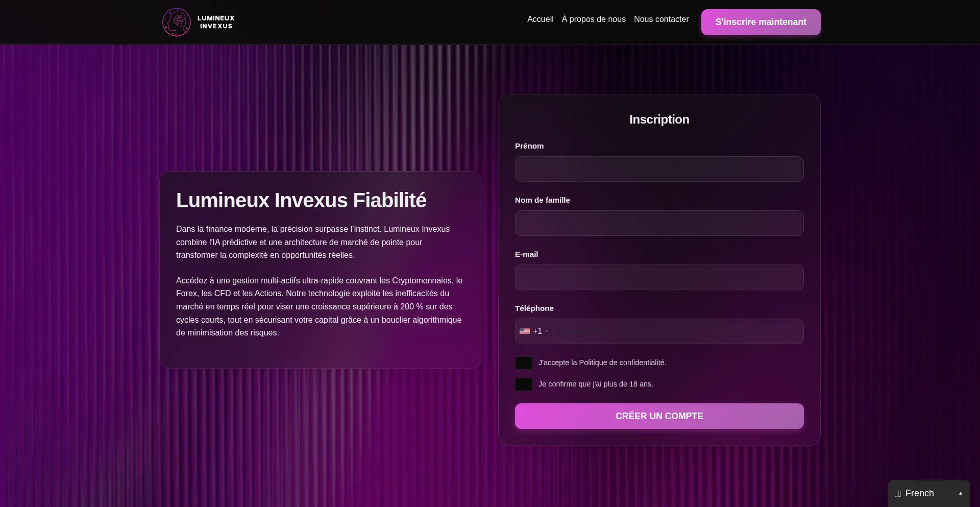
Task: Click the Nom de famille label
Action: click(x=543, y=200)
